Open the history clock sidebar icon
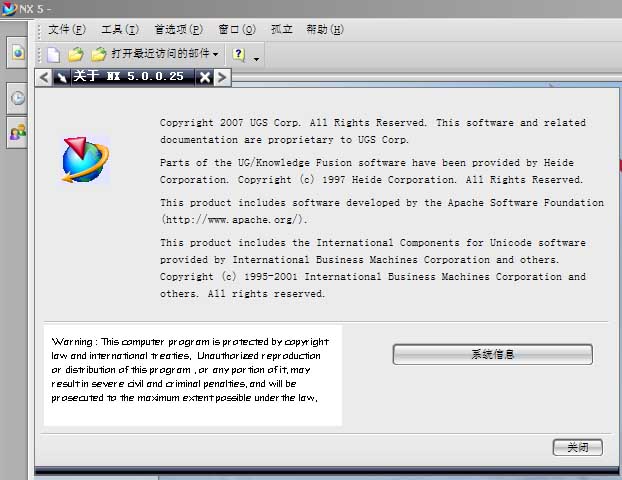This screenshot has height=480, width=622. [x=17, y=98]
